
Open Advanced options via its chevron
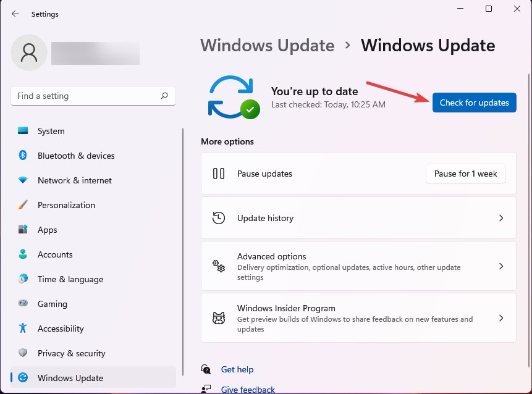point(501,266)
